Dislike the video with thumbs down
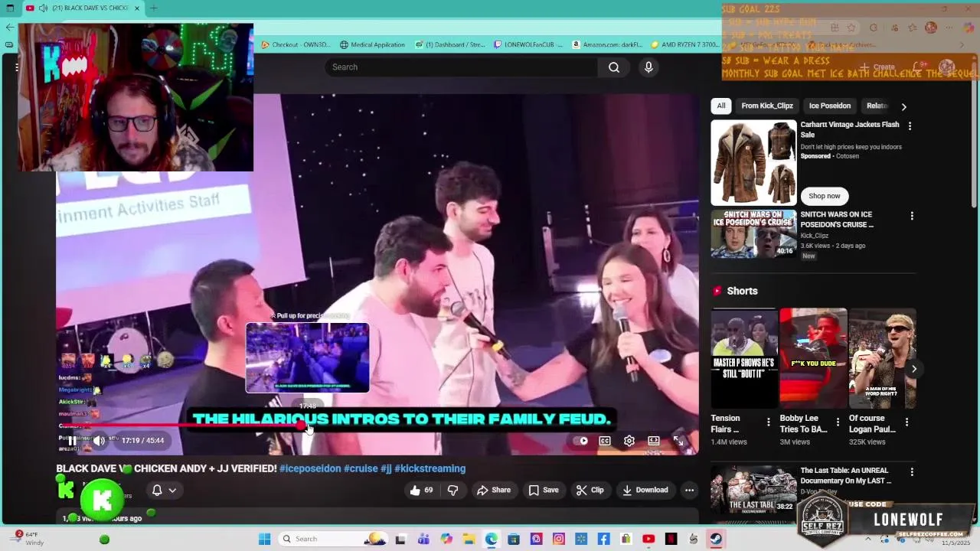 [452, 490]
